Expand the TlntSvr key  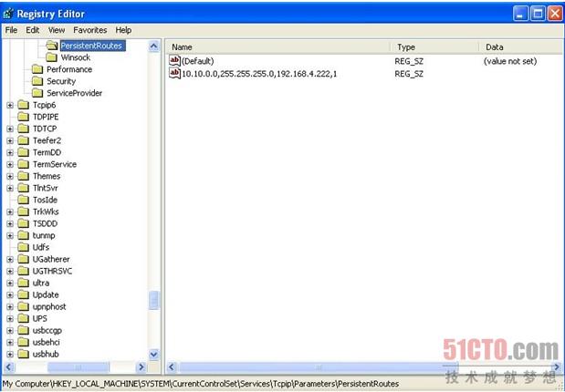(10, 189)
